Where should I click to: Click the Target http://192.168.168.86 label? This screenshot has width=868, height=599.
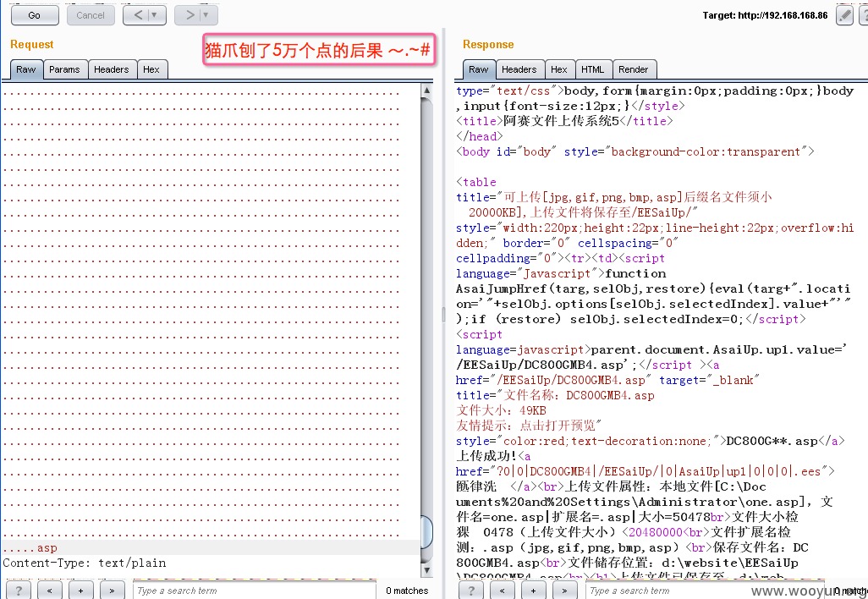pyautogui.click(x=765, y=15)
